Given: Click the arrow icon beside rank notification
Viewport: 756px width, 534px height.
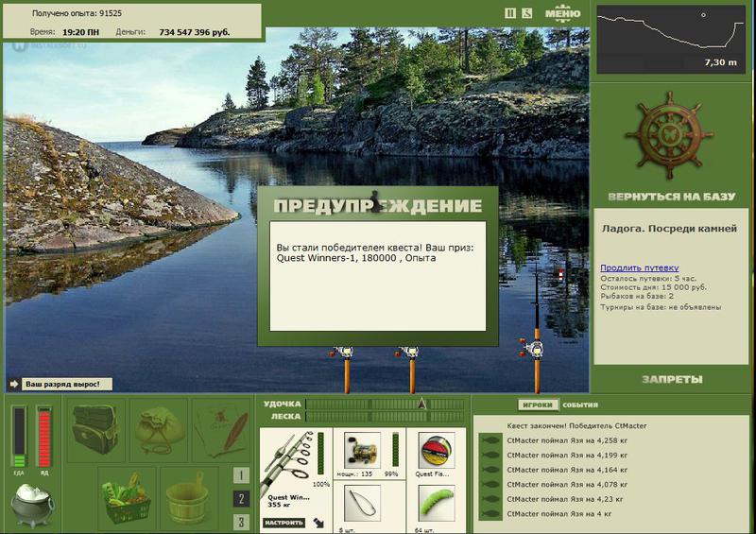Looking at the screenshot, I should pyautogui.click(x=13, y=384).
